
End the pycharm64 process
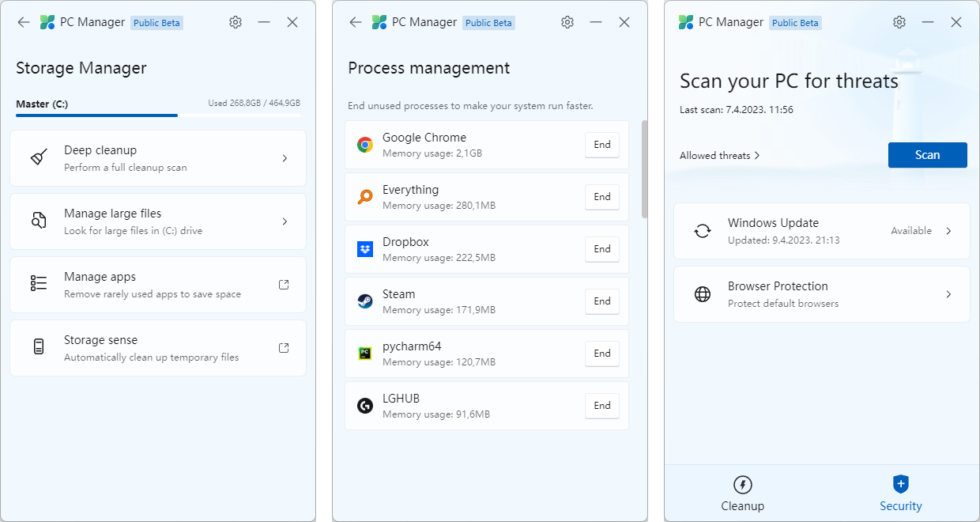(602, 354)
